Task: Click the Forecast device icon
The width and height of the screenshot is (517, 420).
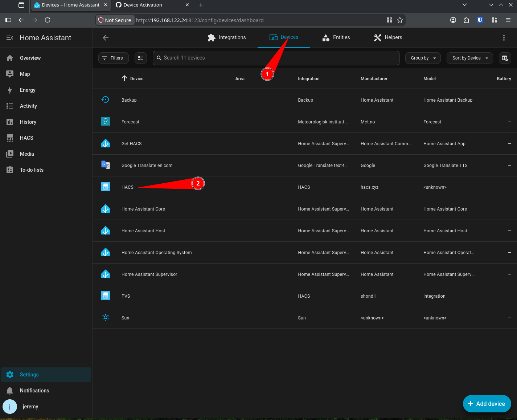Action: point(106,121)
